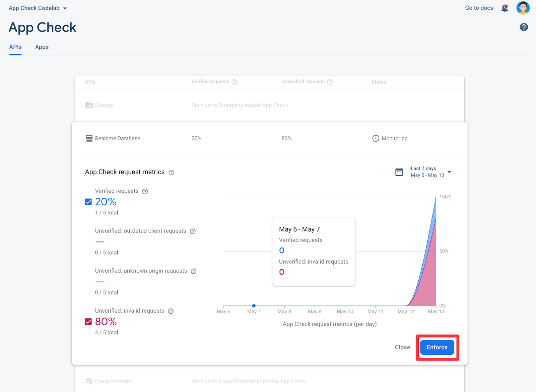Select the APIs tab
This screenshot has height=392, width=536.
pos(15,47)
